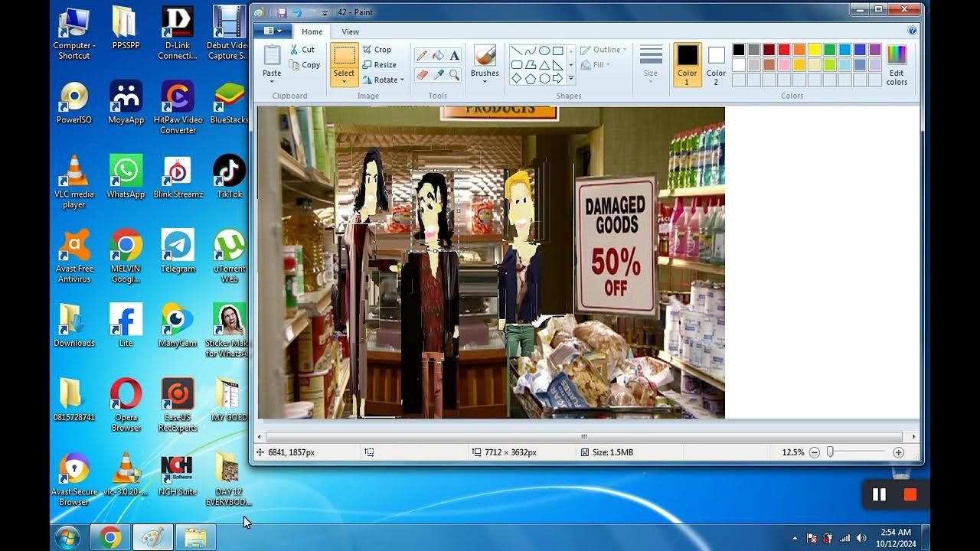Expand the Select options arrow
This screenshot has width=980, height=551.
(344, 80)
